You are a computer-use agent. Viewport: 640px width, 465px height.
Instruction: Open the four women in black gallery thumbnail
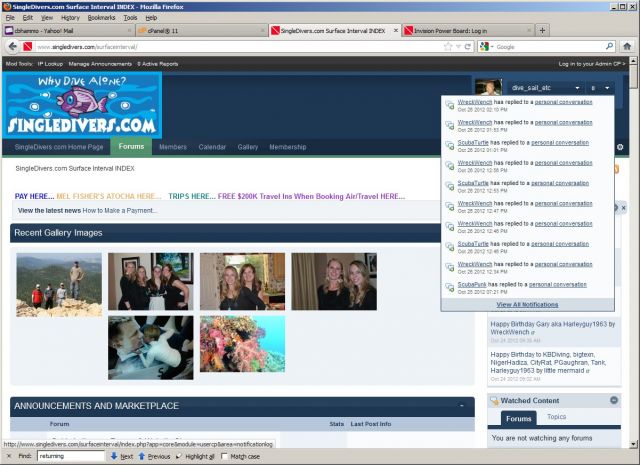151,281
